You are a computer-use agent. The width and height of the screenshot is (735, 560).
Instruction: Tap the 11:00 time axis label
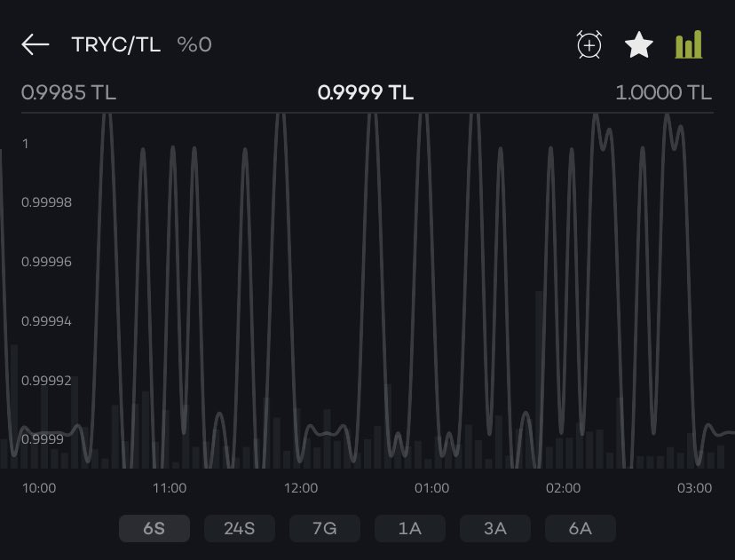[x=170, y=488]
